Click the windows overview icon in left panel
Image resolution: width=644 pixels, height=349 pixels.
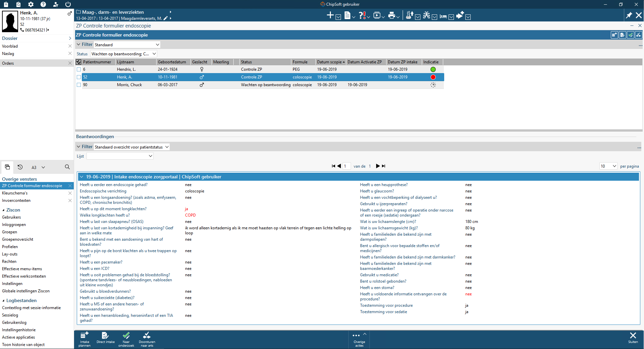click(7, 167)
